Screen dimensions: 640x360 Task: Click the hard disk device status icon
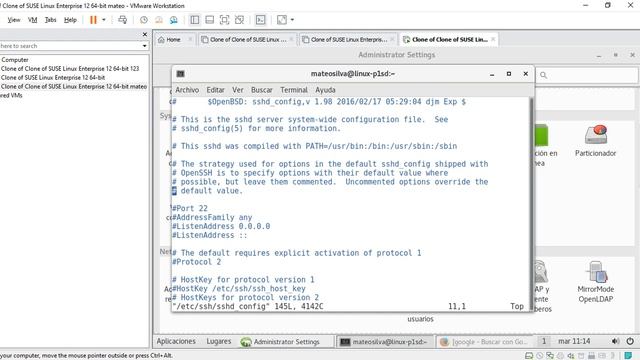click(x=529, y=356)
